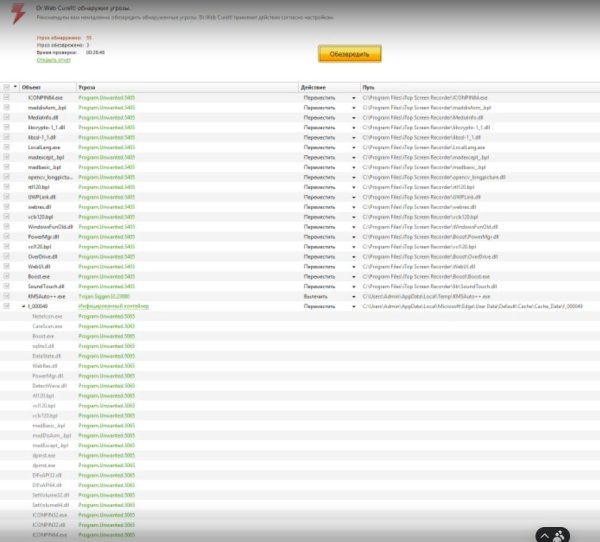Open the Открыть отчет report link

click(54, 60)
